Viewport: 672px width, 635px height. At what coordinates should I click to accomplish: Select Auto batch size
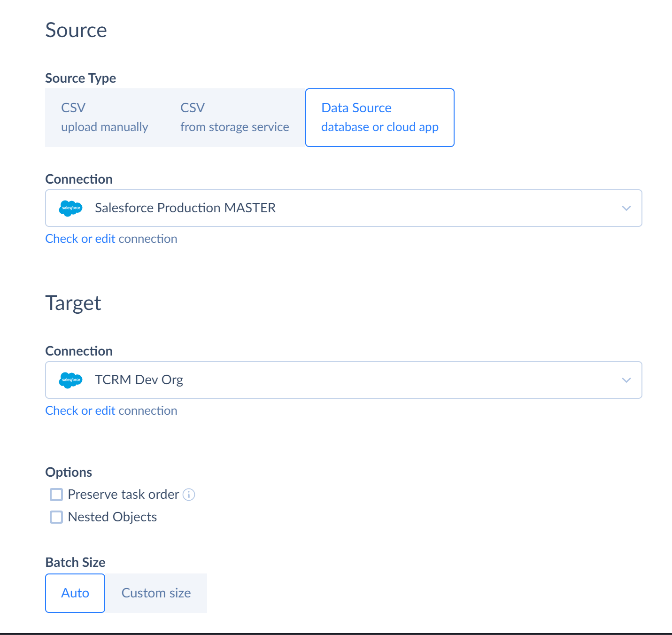click(x=75, y=593)
